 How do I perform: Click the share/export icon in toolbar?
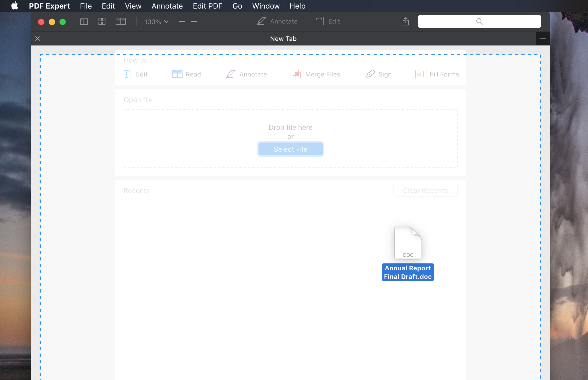(x=405, y=21)
